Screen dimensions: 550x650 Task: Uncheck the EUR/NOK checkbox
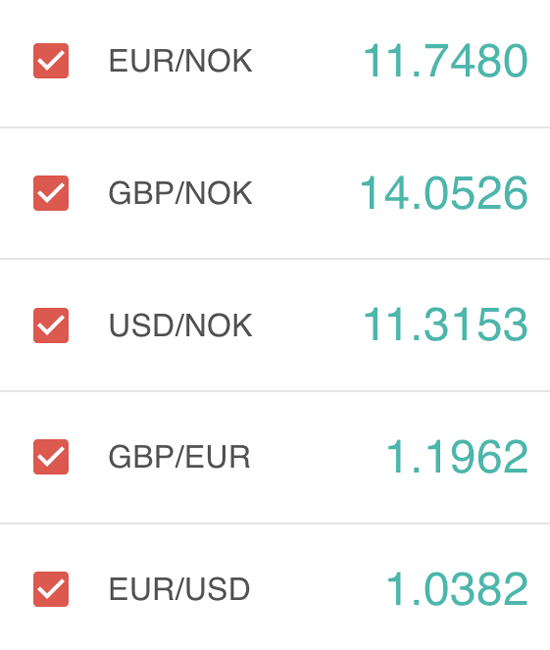(51, 61)
